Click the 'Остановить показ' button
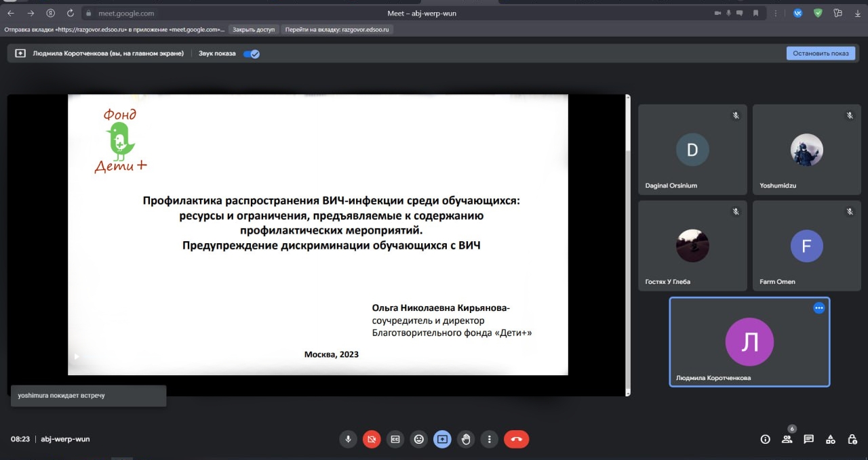The height and width of the screenshot is (460, 868). pos(821,54)
